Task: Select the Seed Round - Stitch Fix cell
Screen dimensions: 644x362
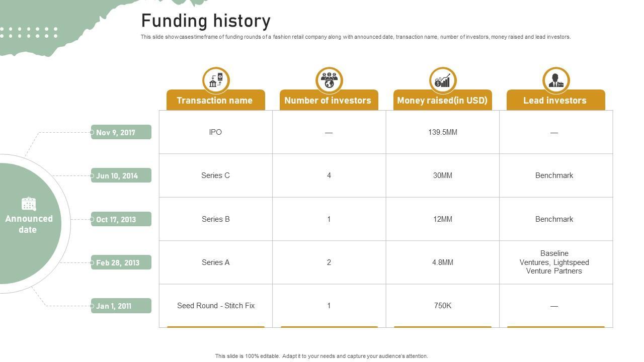Action: coord(216,306)
